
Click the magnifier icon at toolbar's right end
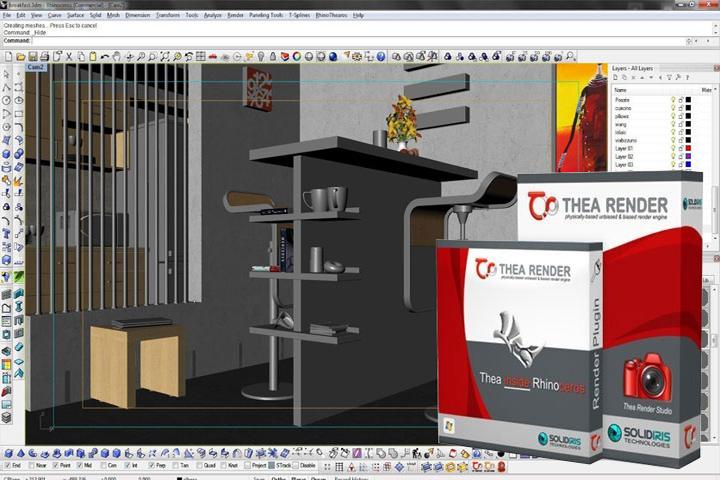[x=570, y=56]
